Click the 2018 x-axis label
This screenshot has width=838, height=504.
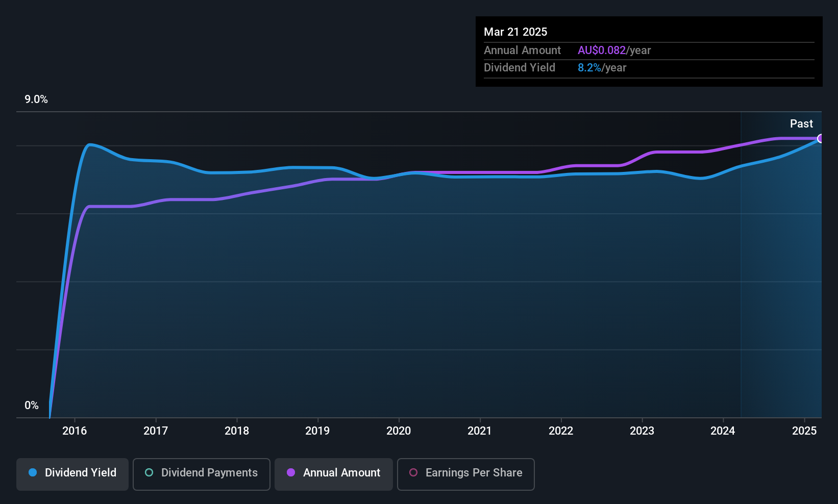237,431
